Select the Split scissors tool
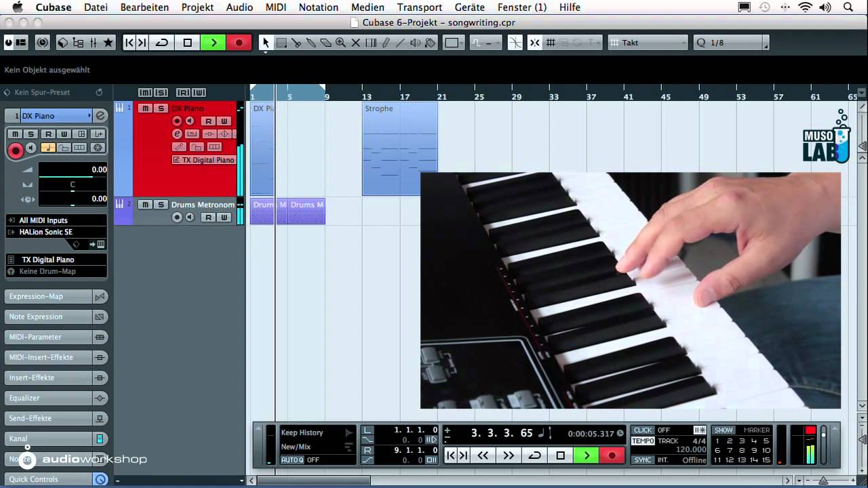Image resolution: width=868 pixels, height=488 pixels. (296, 43)
